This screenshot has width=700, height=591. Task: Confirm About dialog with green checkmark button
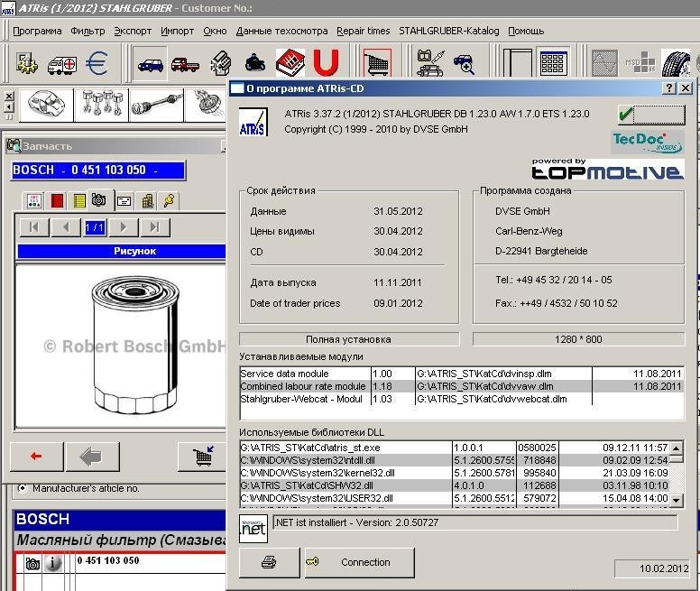click(651, 115)
